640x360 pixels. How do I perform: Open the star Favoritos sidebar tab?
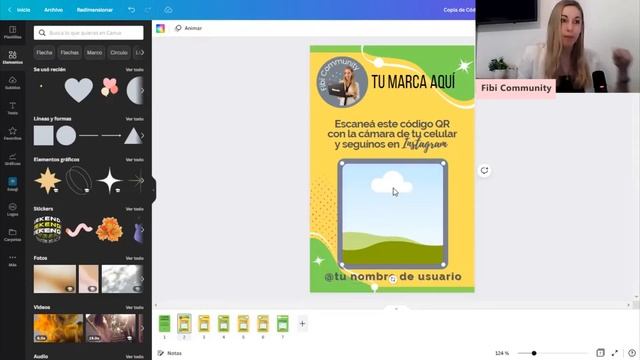click(13, 133)
